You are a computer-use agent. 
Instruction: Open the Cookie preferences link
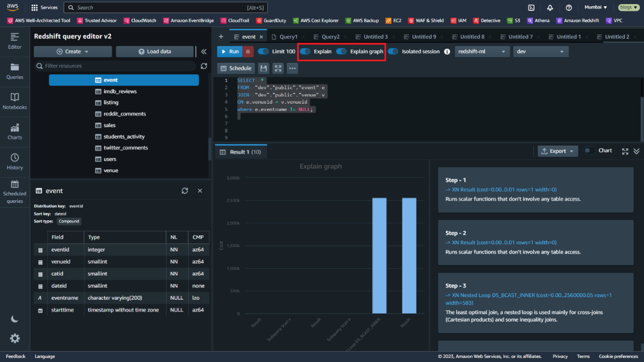[x=619, y=356]
